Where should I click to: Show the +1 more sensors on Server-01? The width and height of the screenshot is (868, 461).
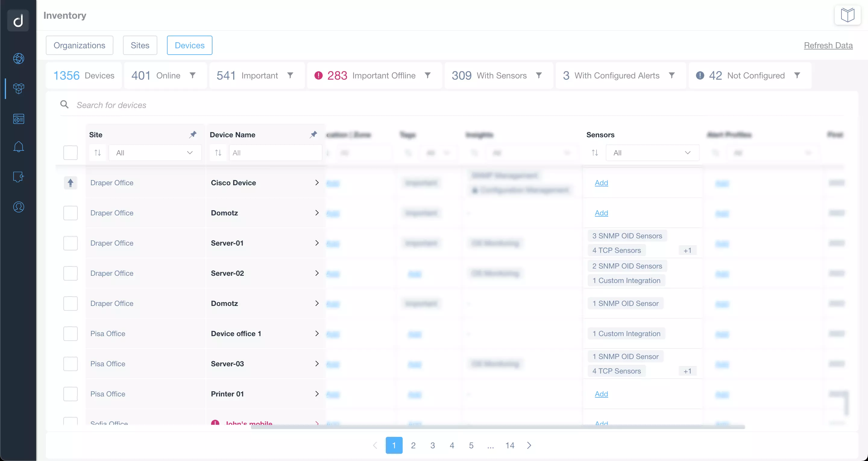pyautogui.click(x=687, y=250)
